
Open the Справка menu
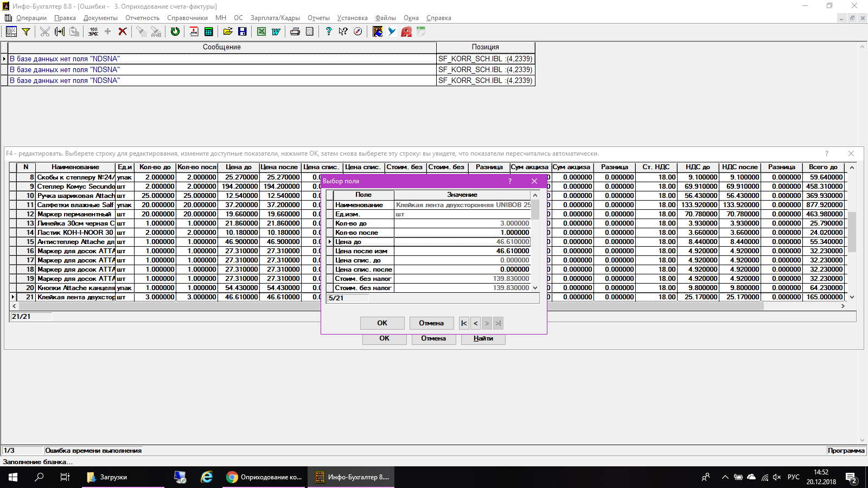pyautogui.click(x=438, y=18)
